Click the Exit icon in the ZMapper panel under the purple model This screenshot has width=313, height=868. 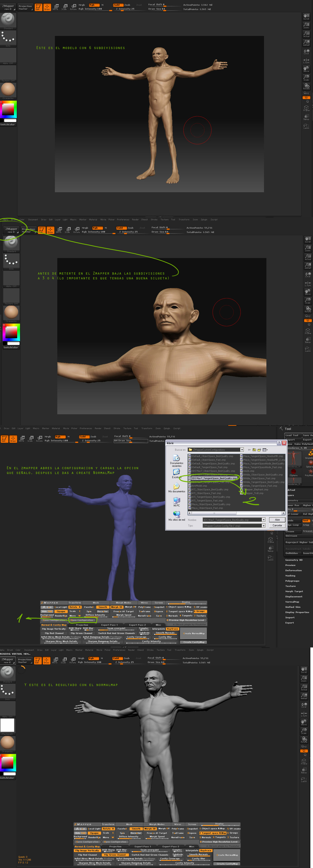coord(47,607)
